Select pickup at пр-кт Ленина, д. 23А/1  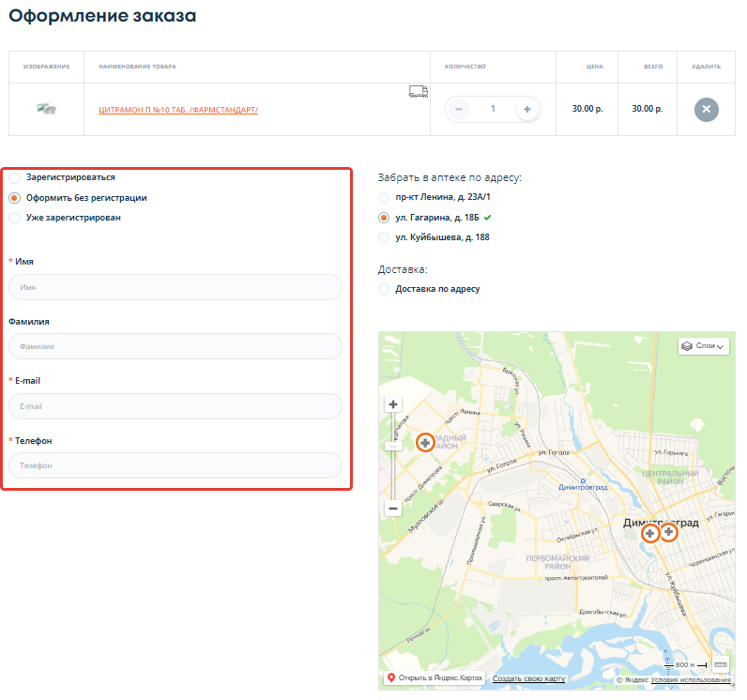pos(383,198)
